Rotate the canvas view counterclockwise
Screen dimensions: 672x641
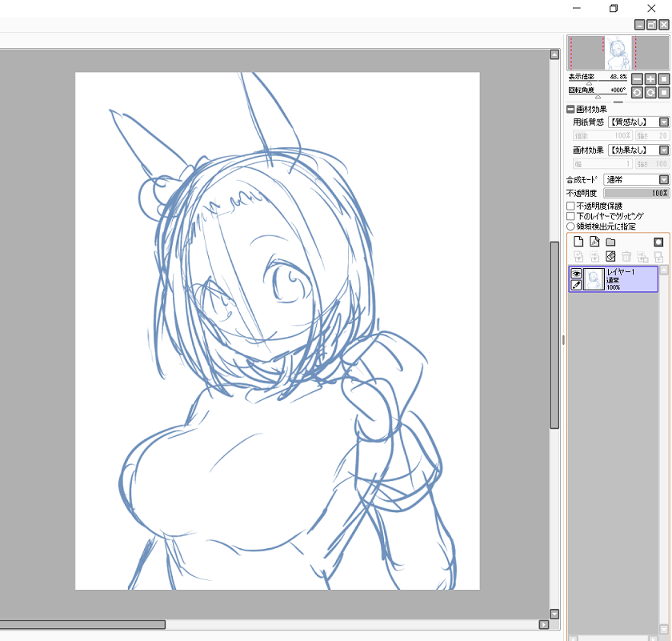[637, 92]
